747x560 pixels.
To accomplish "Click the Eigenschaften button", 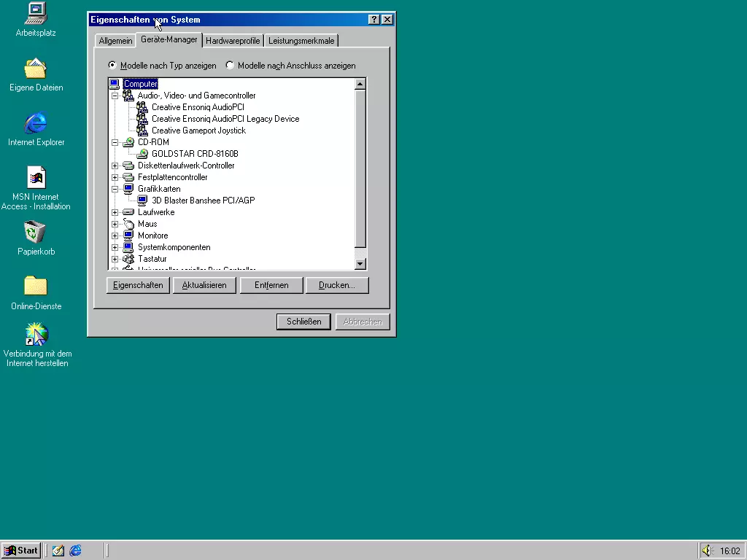I will click(138, 285).
